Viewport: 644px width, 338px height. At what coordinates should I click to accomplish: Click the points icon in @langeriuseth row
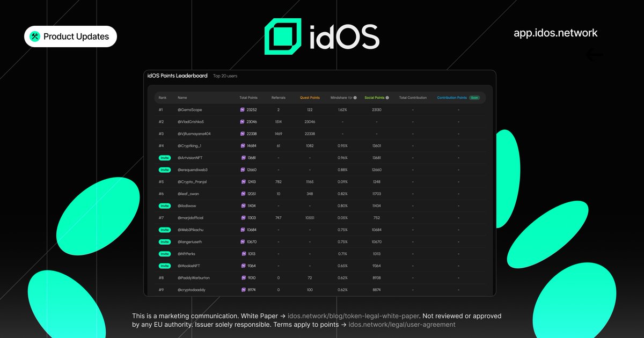(x=243, y=242)
